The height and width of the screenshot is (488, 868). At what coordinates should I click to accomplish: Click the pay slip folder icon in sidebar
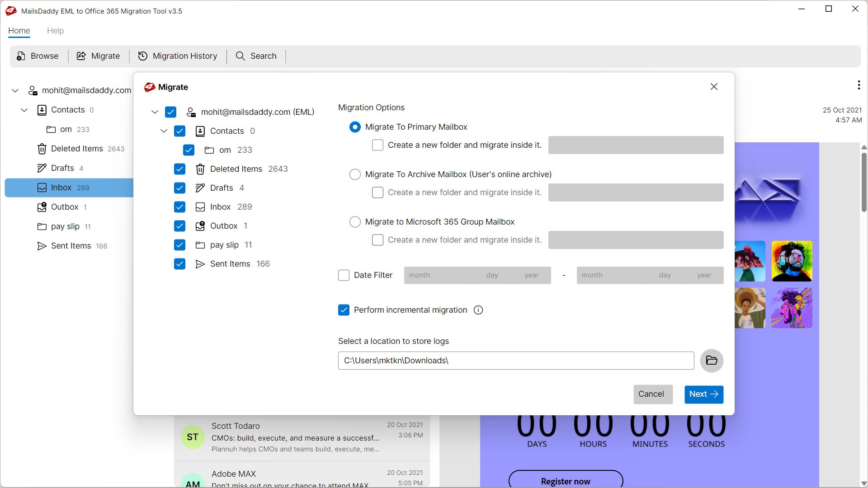pyautogui.click(x=42, y=226)
